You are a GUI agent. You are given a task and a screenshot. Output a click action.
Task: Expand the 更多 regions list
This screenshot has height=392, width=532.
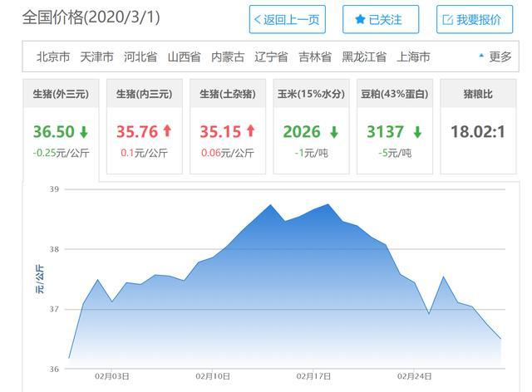coord(495,56)
